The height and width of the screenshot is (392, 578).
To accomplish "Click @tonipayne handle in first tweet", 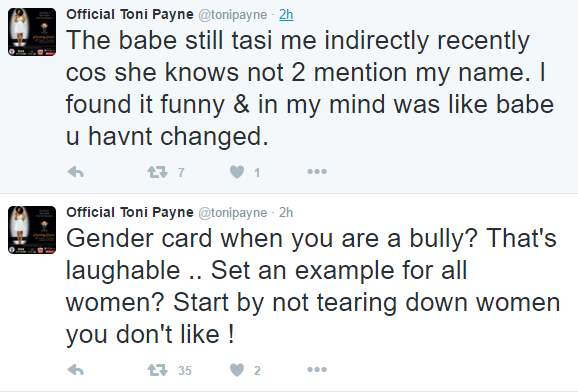I will tap(233, 15).
